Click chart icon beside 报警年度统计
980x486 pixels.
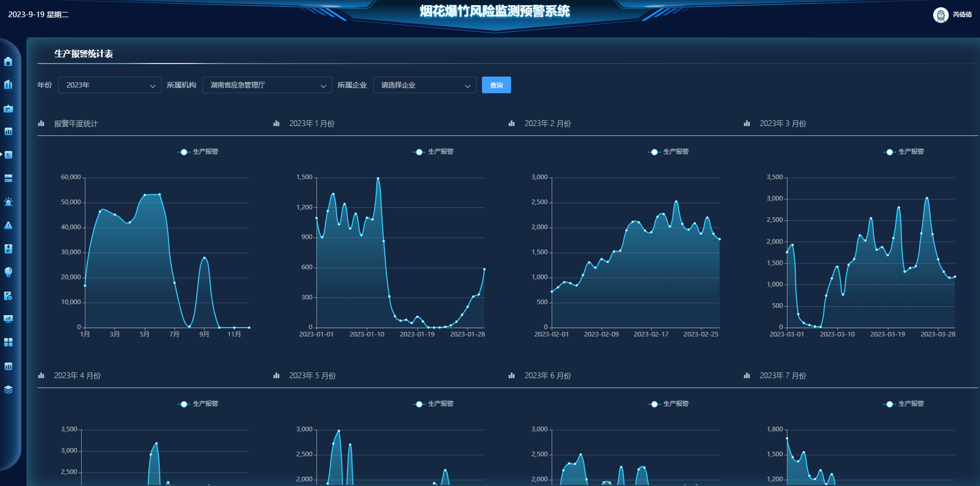click(x=41, y=123)
